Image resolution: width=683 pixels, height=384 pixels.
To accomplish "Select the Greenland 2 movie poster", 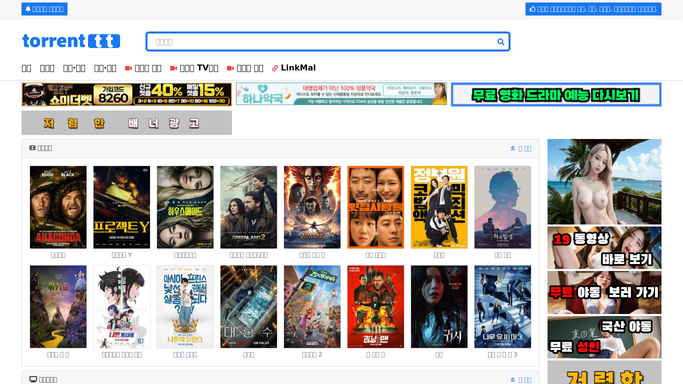I will pos(249,207).
